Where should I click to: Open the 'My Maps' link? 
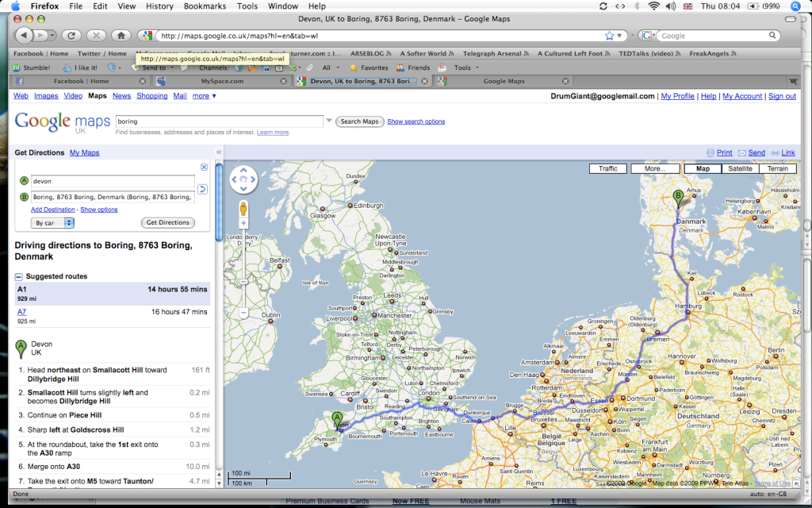(84, 152)
